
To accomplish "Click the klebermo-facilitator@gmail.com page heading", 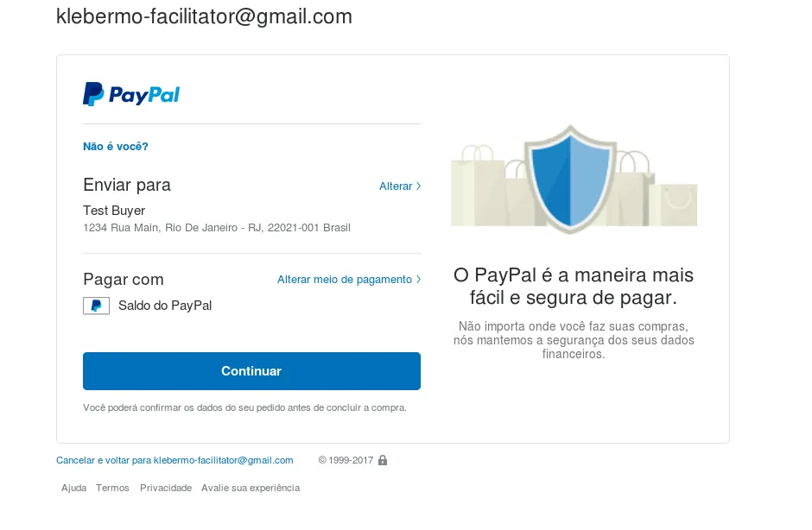I will (x=204, y=16).
